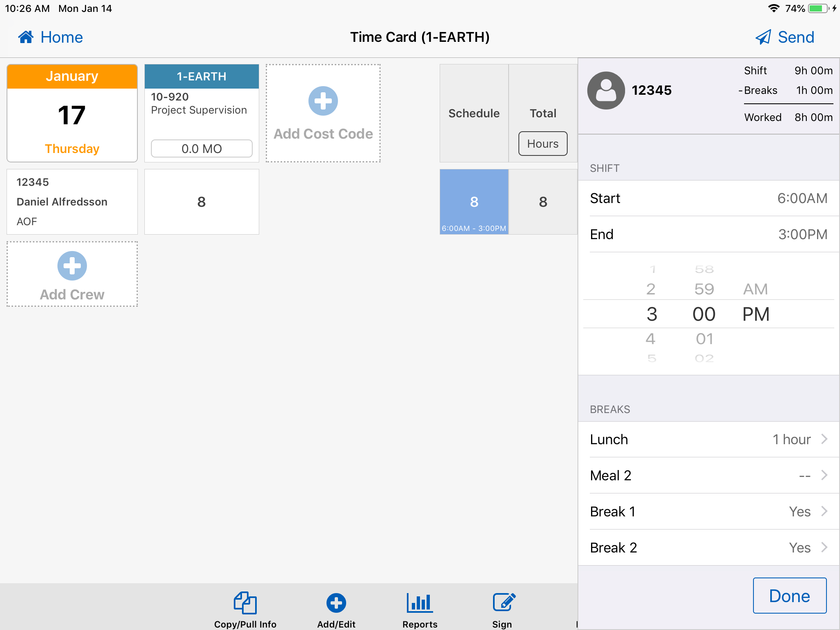
Task: Tap the 0.0 MO quantity field
Action: pos(201,148)
